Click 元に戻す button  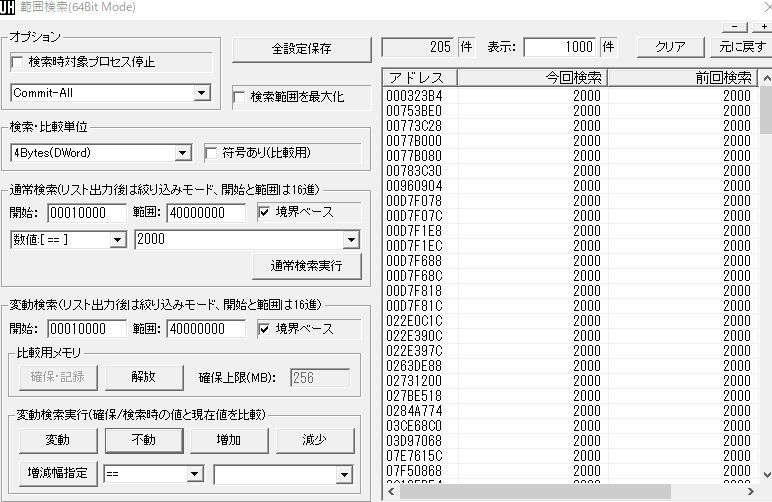point(741,47)
